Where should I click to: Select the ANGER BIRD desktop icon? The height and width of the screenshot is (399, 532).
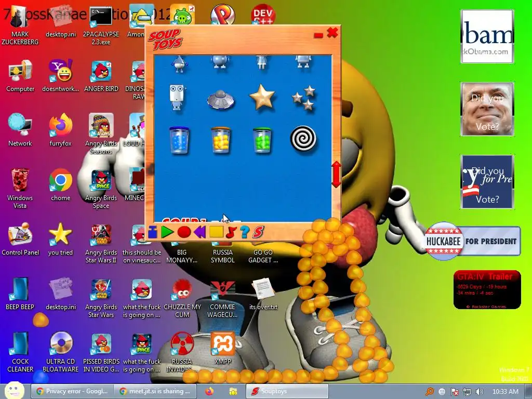click(101, 76)
